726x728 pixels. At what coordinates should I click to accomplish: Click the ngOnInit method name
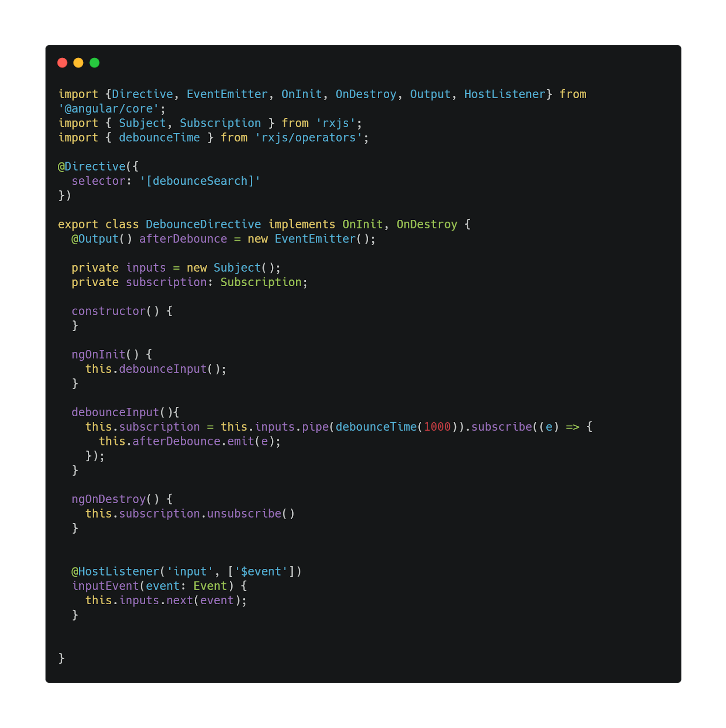(x=98, y=354)
